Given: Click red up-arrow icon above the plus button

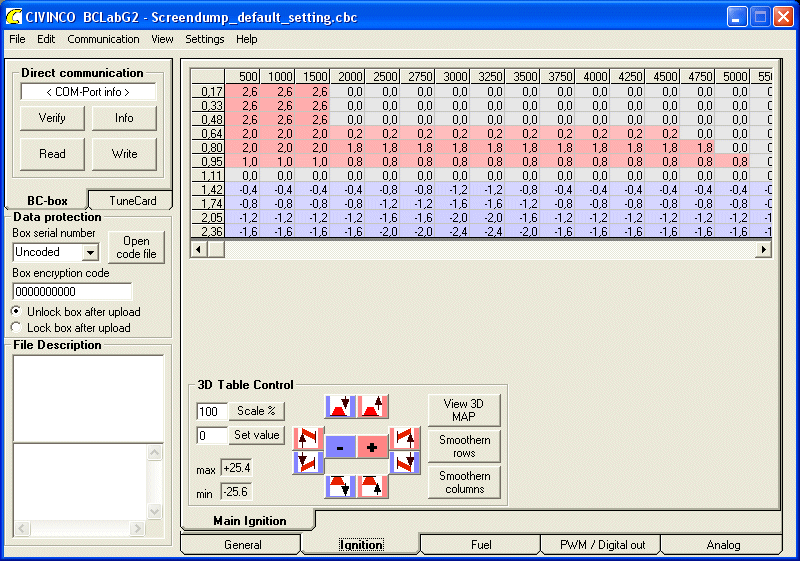Looking at the screenshot, I should pos(372,406).
